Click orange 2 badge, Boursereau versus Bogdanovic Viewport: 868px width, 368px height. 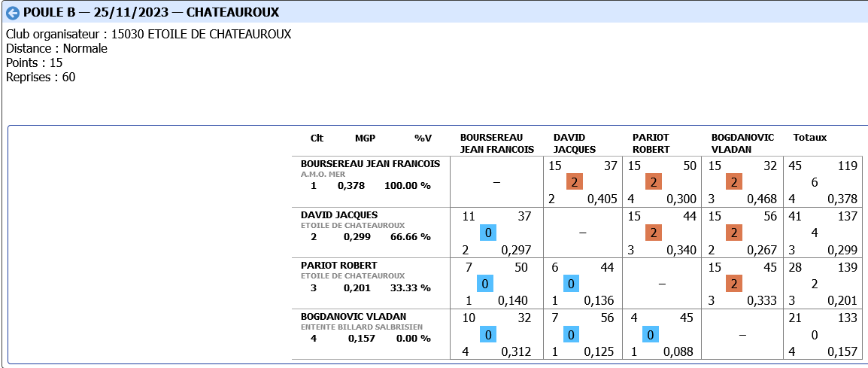734,182
